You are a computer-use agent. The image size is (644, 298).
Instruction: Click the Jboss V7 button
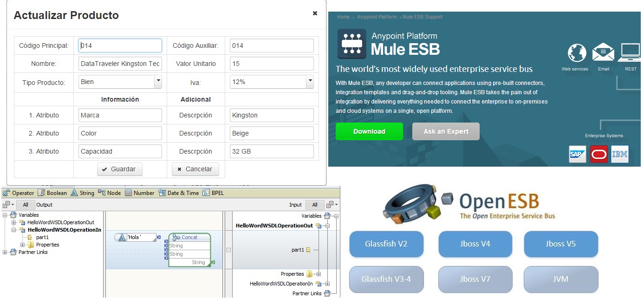(x=475, y=279)
